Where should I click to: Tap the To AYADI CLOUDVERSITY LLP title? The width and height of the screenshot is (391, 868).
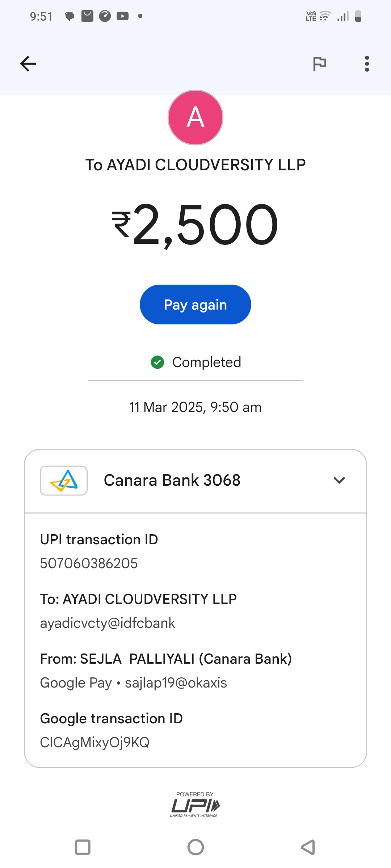click(195, 165)
